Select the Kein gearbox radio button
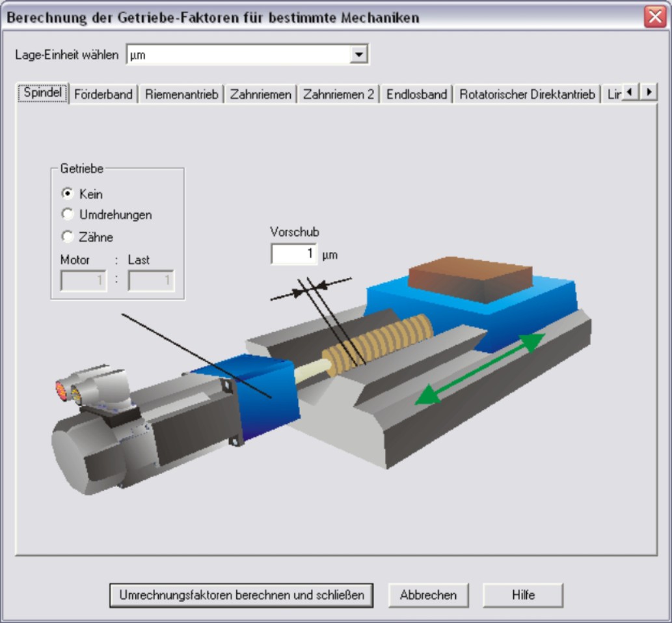 pos(67,194)
